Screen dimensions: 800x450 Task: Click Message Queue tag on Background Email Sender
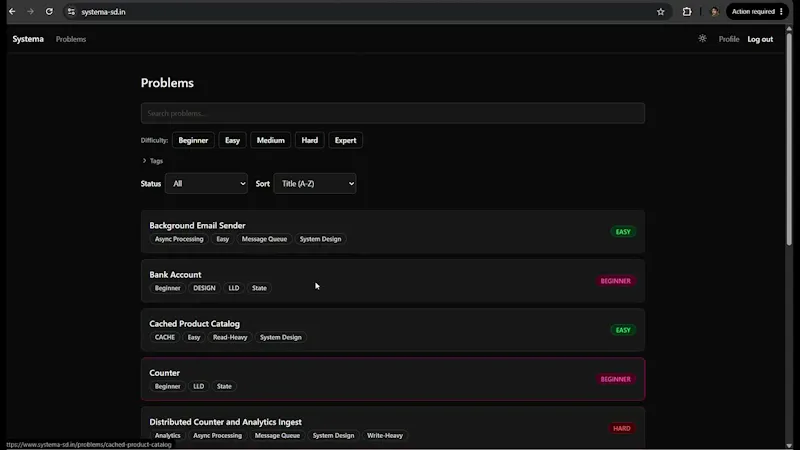pyautogui.click(x=264, y=239)
